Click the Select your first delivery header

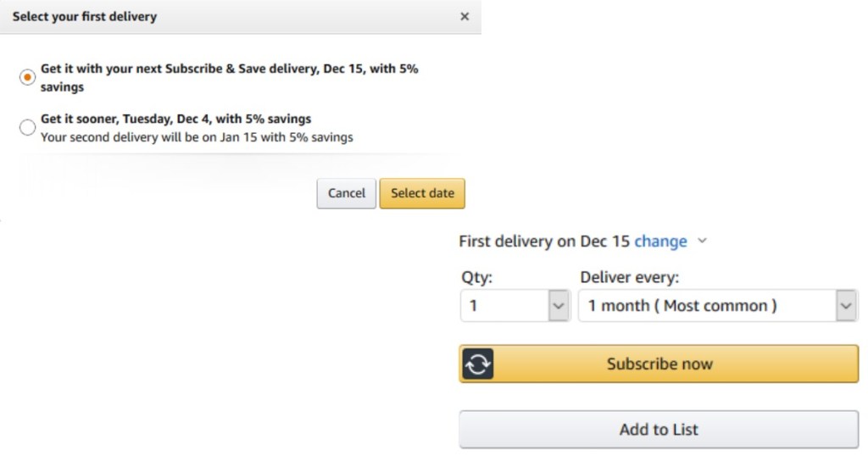pyautogui.click(x=84, y=16)
